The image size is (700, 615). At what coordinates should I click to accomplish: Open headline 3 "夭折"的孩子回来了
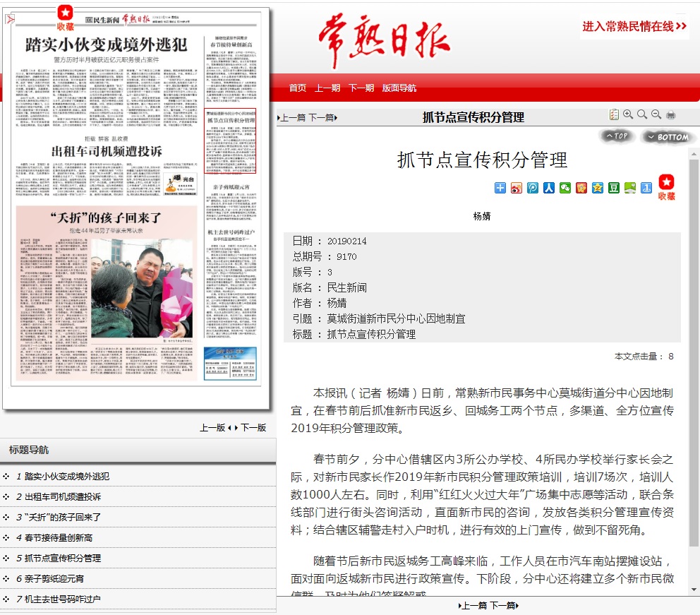coord(63,517)
